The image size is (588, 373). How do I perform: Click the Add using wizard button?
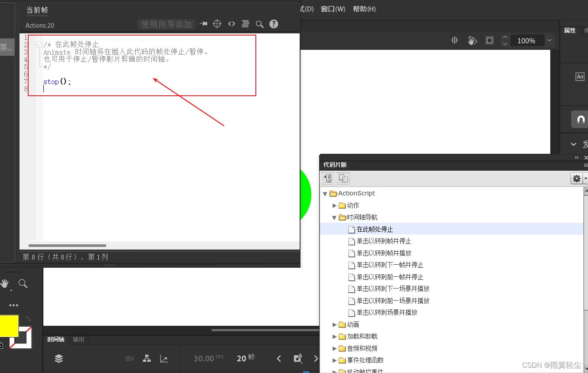click(167, 24)
